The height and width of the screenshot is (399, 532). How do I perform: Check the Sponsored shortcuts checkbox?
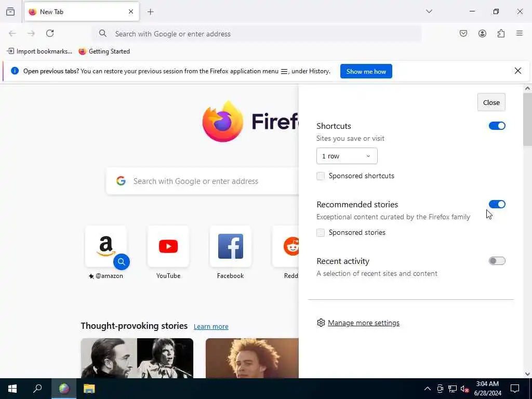(x=320, y=176)
